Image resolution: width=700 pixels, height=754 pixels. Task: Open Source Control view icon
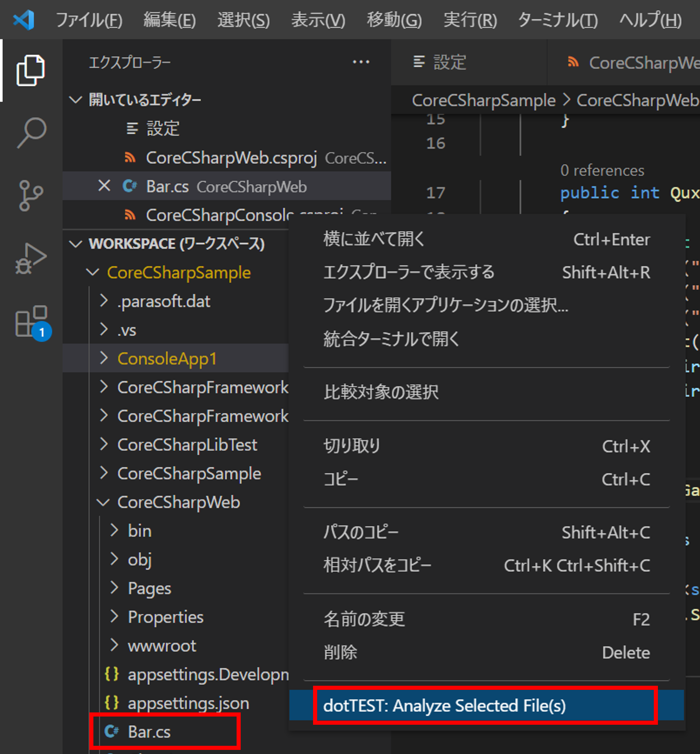(x=31, y=196)
